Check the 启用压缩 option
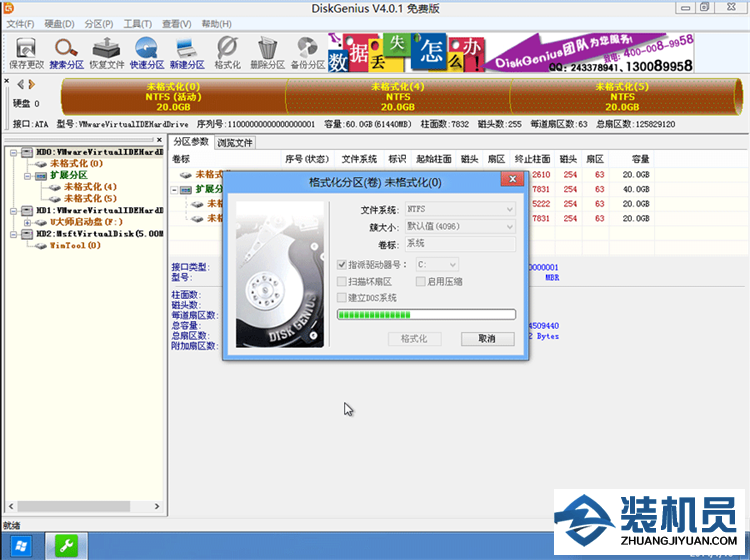This screenshot has height=560, width=750. [x=420, y=281]
